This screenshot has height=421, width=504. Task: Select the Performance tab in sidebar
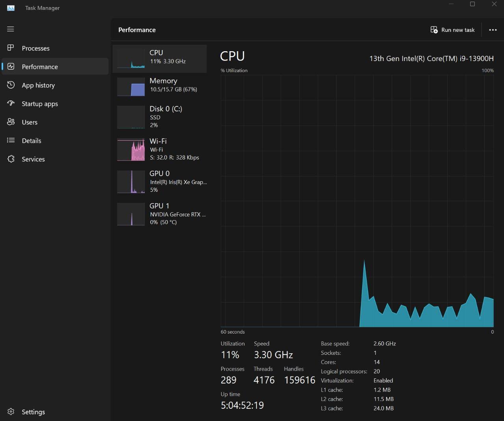40,67
